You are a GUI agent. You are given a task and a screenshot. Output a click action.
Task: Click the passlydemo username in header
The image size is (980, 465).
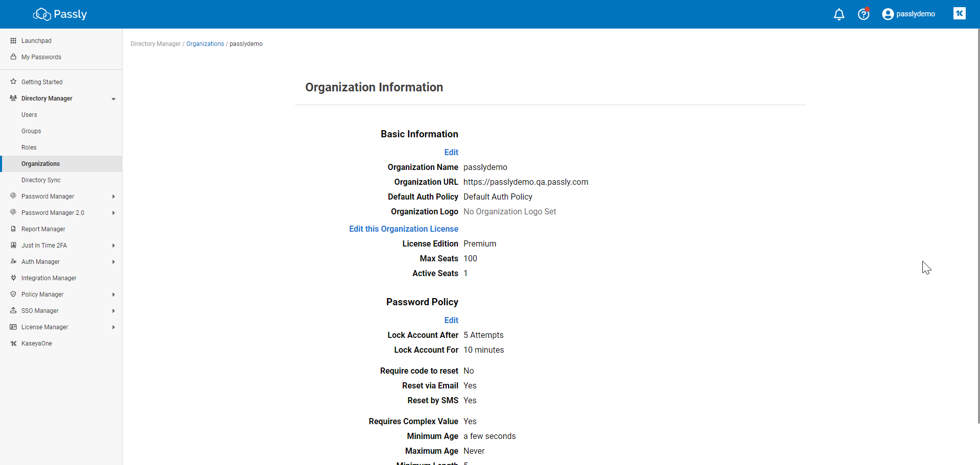[x=916, y=14]
